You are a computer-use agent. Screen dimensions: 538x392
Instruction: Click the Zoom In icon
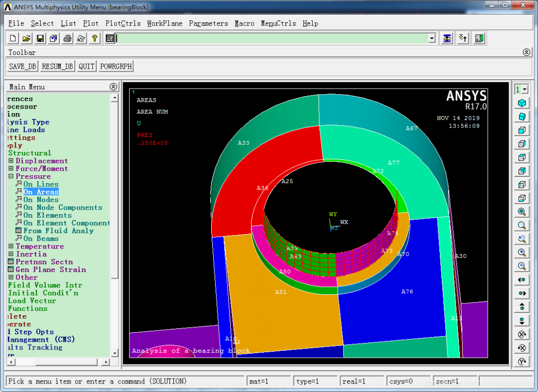pyautogui.click(x=522, y=253)
